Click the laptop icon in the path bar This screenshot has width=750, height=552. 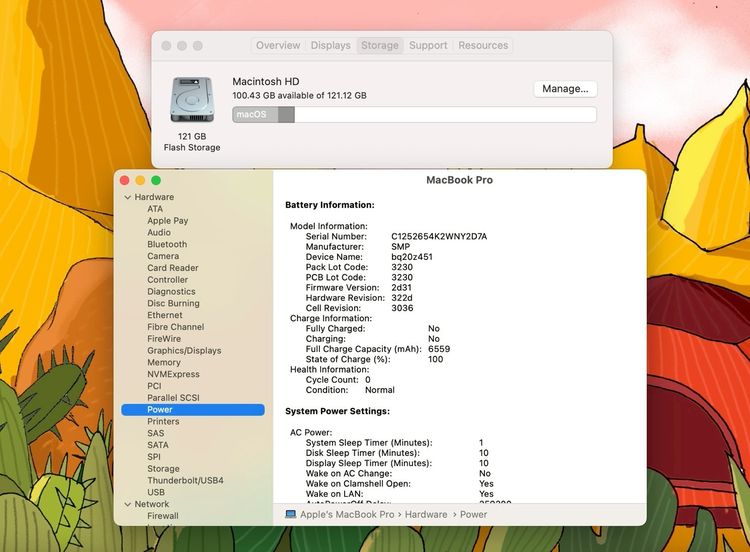[x=290, y=514]
